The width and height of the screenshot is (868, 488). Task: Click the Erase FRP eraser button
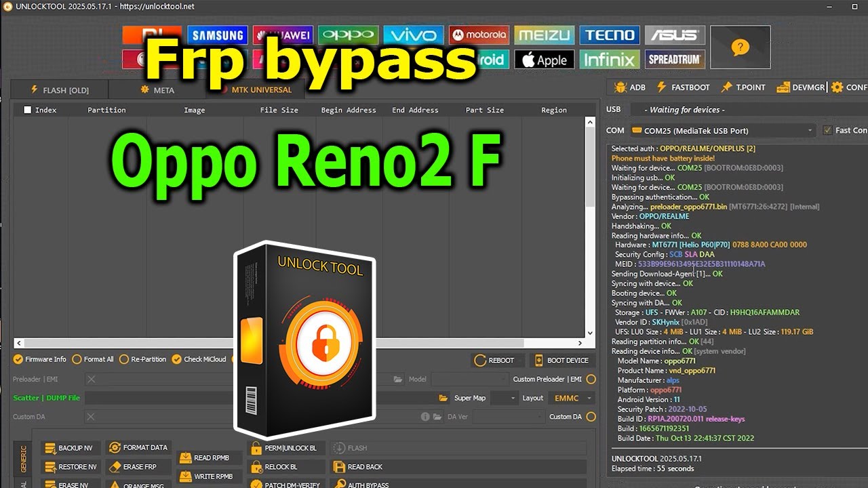138,467
